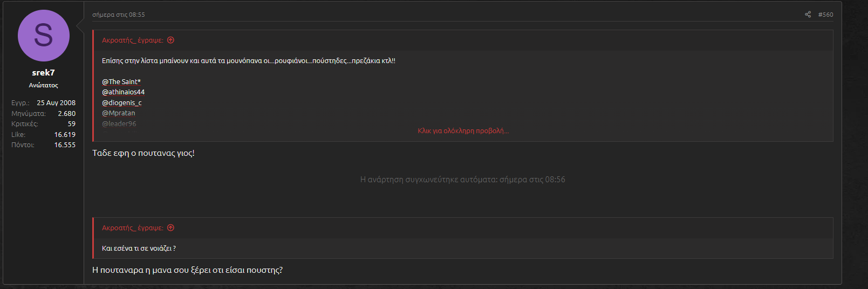868x289 pixels.
Task: Expand quote via 'Κλικ για ολόκληρη προβολή...'
Action: tap(463, 131)
